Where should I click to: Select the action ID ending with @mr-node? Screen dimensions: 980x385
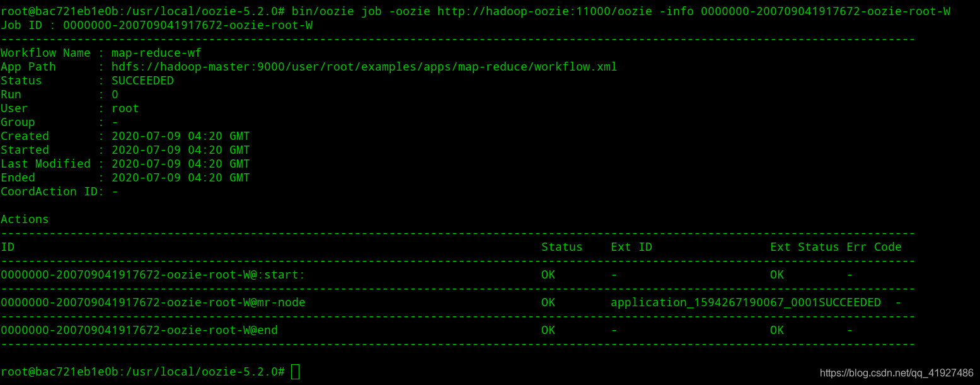(153, 302)
